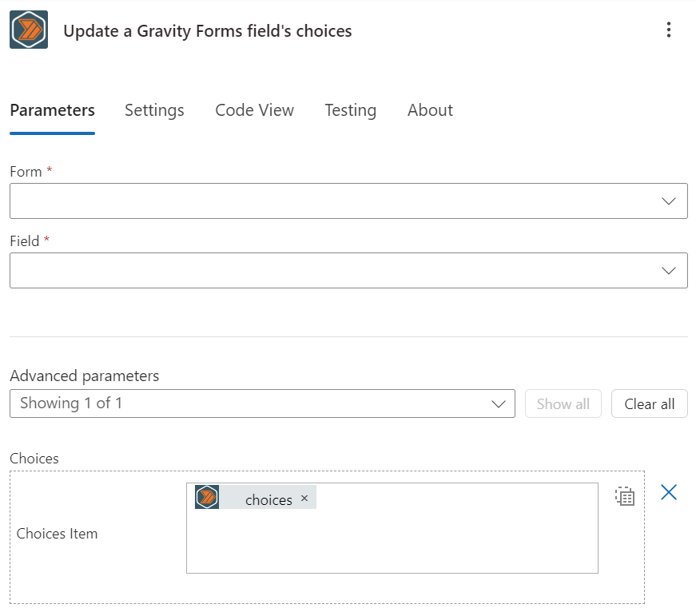Click the action title Update a Gravity Forms field's choices
The width and height of the screenshot is (696, 616).
[208, 31]
